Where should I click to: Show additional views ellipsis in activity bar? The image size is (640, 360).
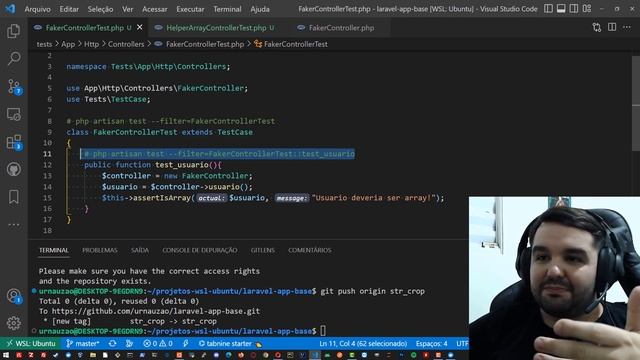[13, 224]
